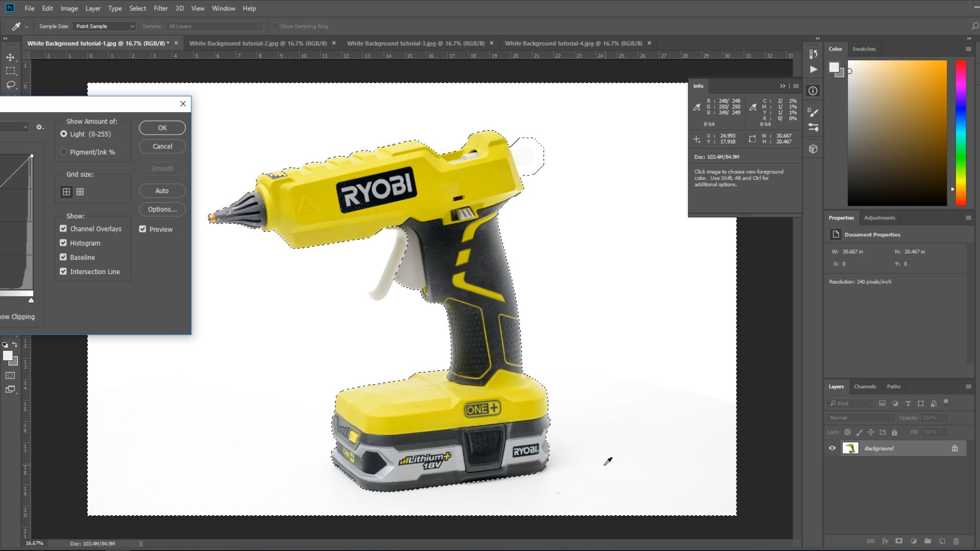Select the Rectangular Marquee tool
This screenshot has height=551, width=980.
pos(10,71)
